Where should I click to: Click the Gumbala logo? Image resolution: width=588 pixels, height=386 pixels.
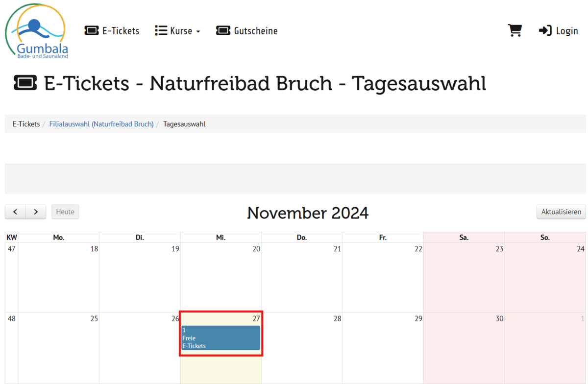36,31
